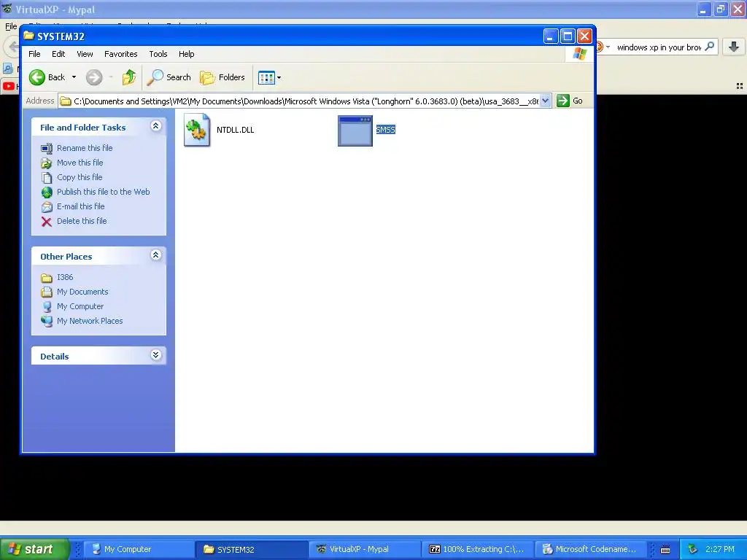Image resolution: width=747 pixels, height=560 pixels.
Task: Open the Back button history dropdown arrow
Action: (x=74, y=77)
